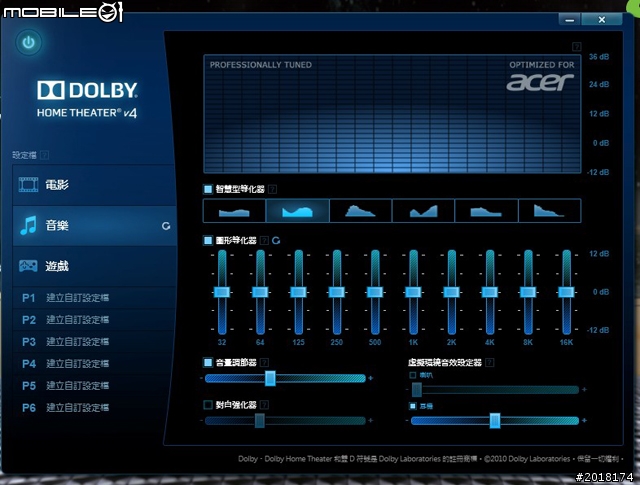Open custom profile P1 建立自訂設定檔
The height and width of the screenshot is (485, 640).
coord(94,298)
